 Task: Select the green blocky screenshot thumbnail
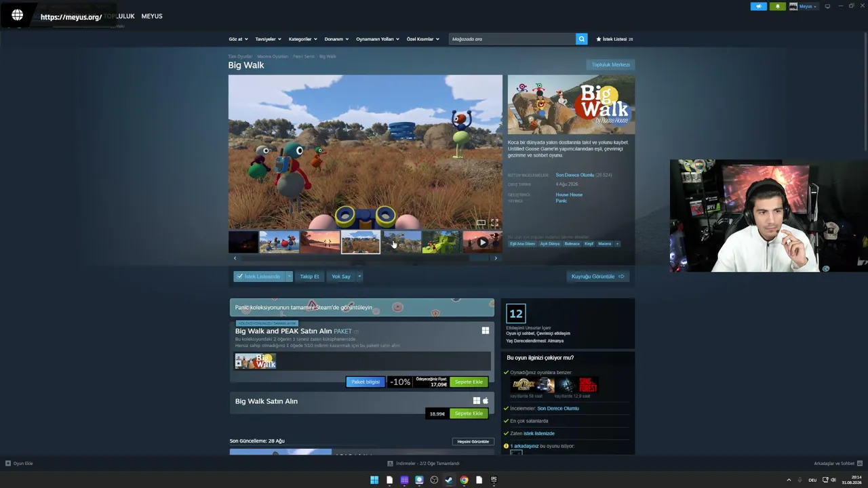pos(441,242)
